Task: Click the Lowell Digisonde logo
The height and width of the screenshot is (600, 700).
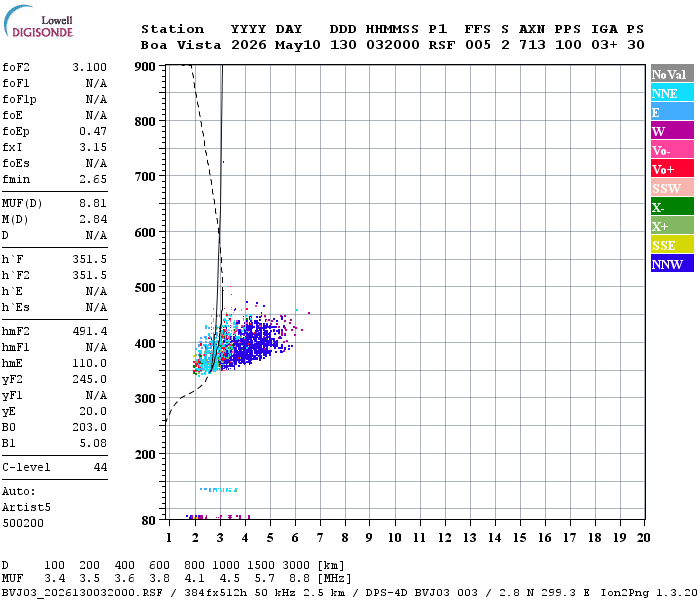Action: pyautogui.click(x=38, y=21)
